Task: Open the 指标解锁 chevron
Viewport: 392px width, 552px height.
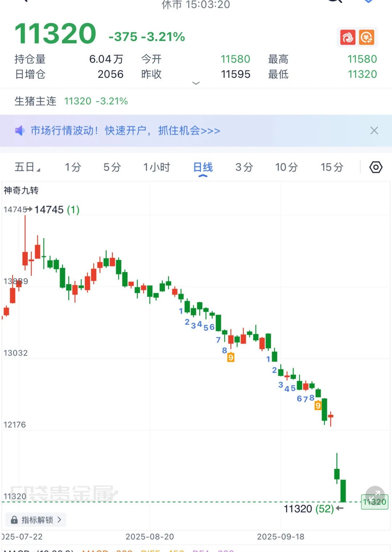Action: pos(59,520)
